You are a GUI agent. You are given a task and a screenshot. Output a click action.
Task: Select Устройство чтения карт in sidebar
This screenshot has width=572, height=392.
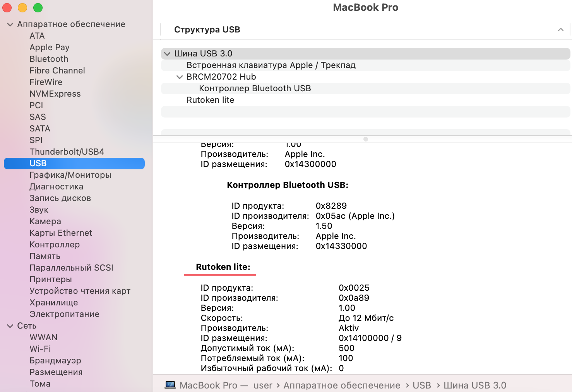coord(80,291)
